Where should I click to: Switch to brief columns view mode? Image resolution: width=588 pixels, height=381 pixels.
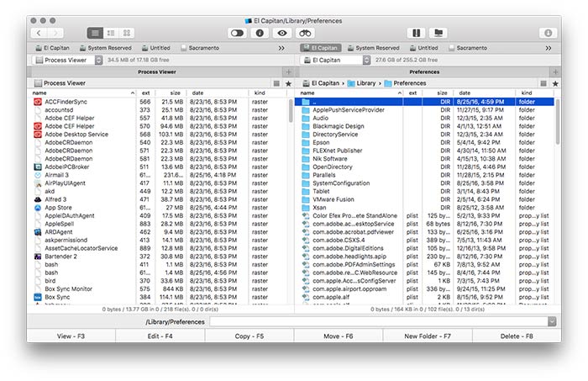pos(111,33)
